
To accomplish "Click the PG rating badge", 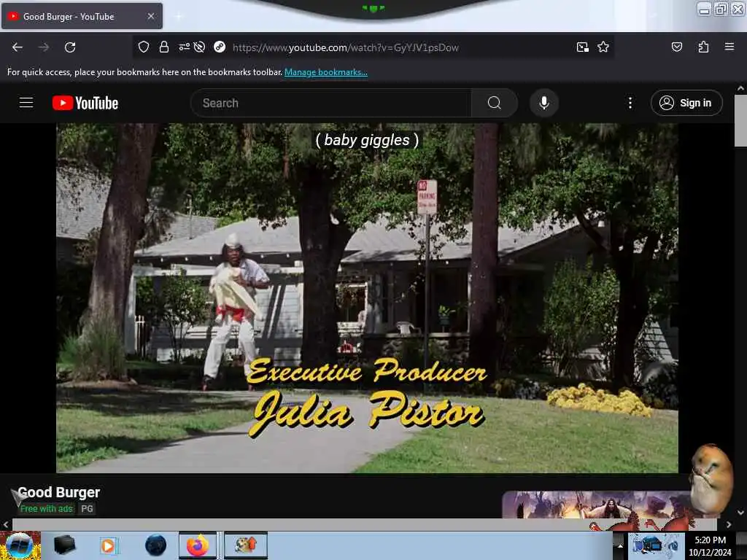I will (87, 508).
